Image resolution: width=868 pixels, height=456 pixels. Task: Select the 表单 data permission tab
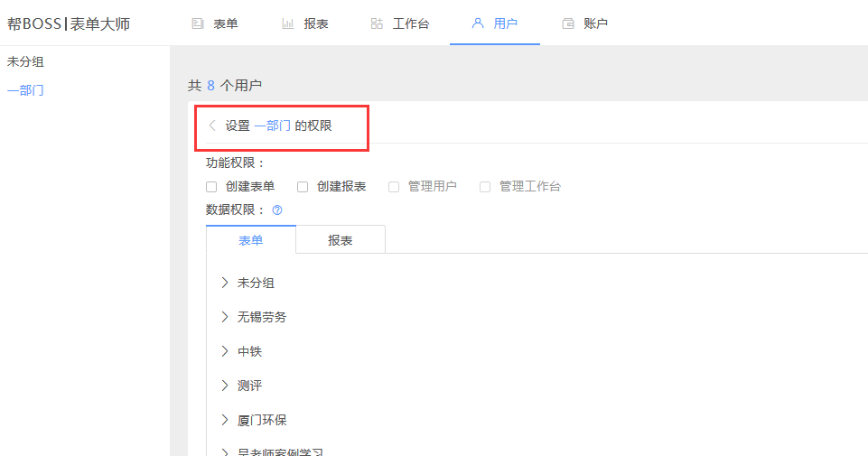tap(251, 240)
